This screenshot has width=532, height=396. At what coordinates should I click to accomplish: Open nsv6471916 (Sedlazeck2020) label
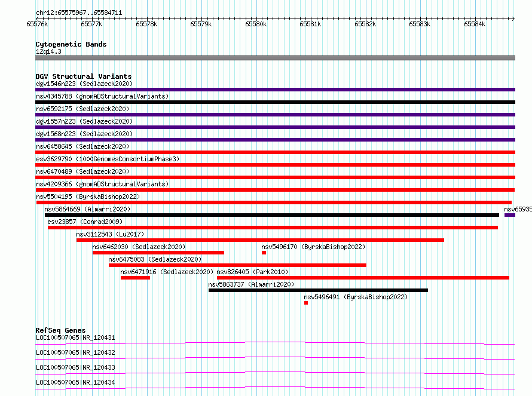pos(167,272)
